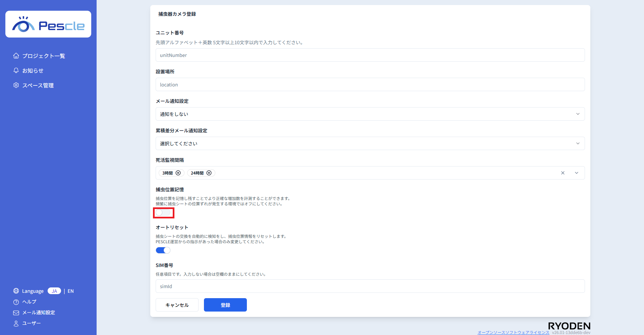Open プロジェクト一覧 in the sidebar
This screenshot has width=644, height=335.
point(44,56)
